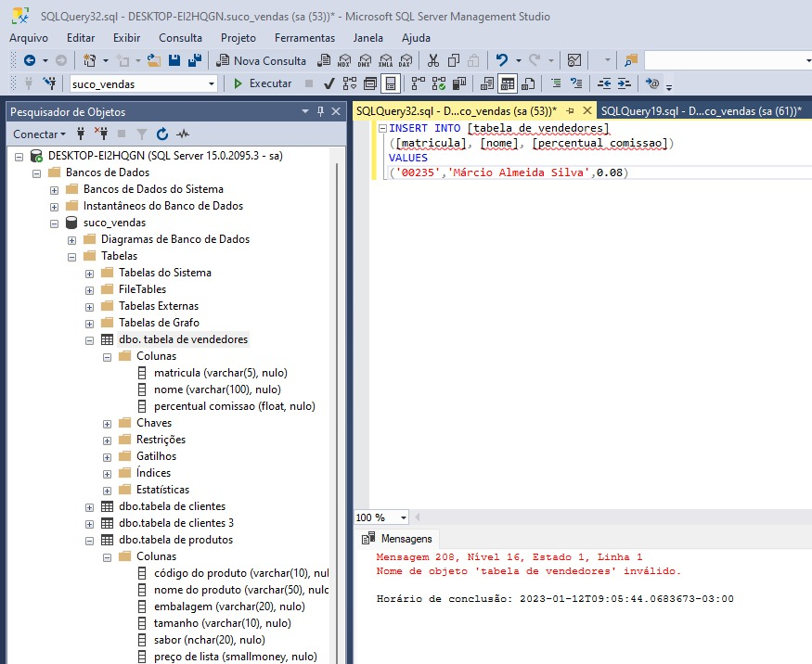Cut selection with the scissors icon
812x664 pixels.
(433, 60)
